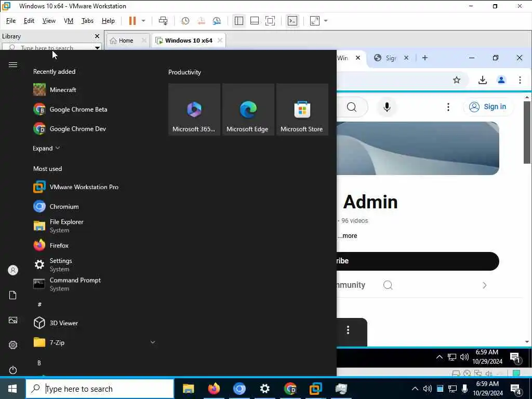Click the ...more link under Admin channel
532x399 pixels.
click(348, 236)
